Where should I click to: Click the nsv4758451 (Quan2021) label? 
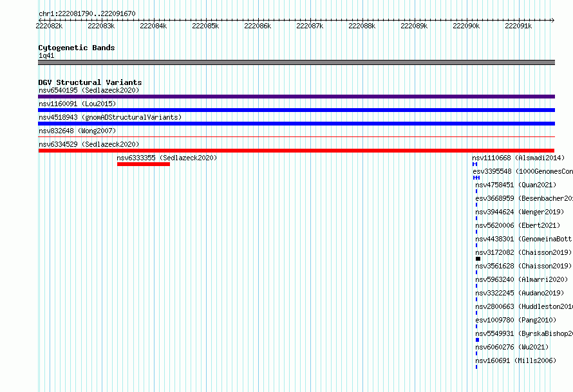coord(516,185)
